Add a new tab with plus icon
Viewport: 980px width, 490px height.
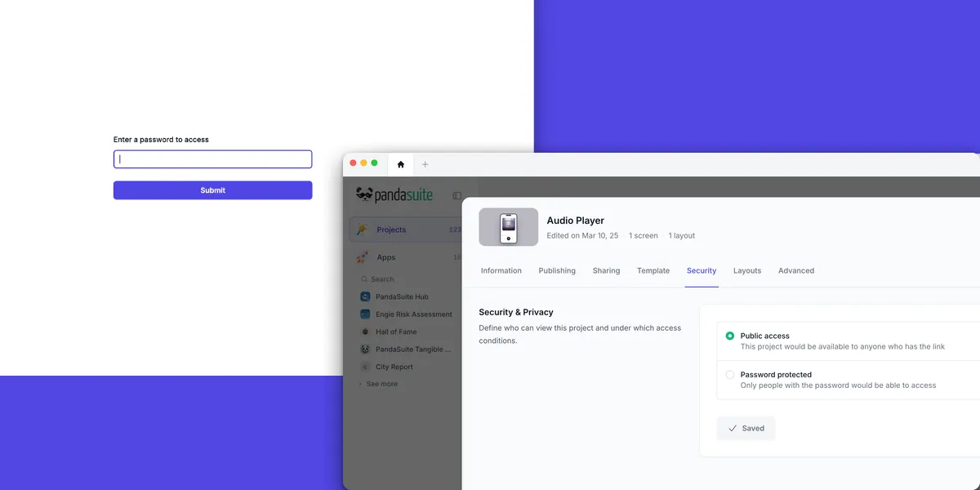coord(425,164)
